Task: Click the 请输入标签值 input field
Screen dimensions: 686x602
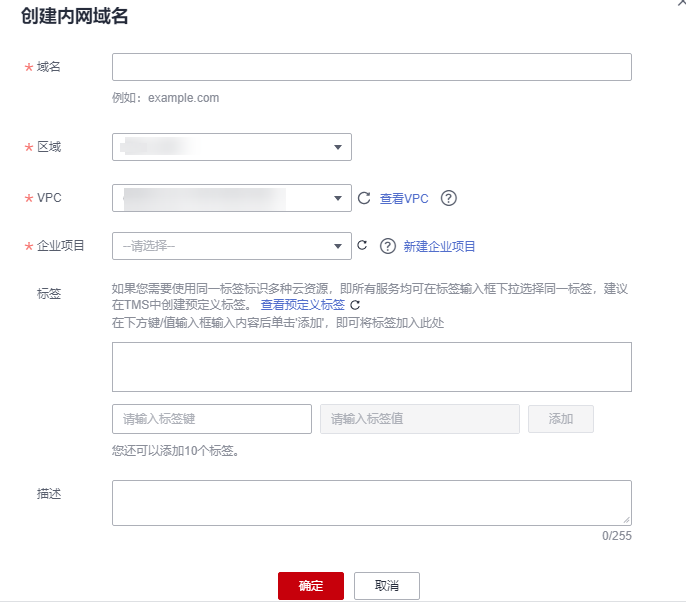Action: tap(419, 419)
